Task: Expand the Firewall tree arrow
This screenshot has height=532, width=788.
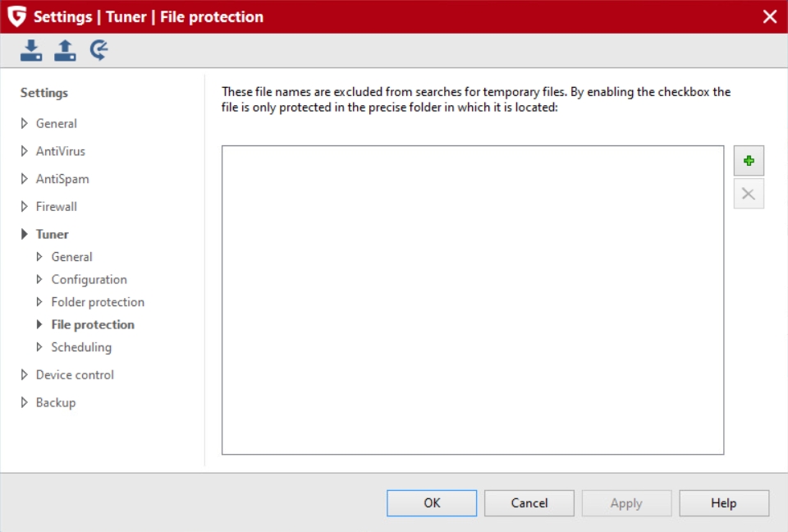Action: [x=24, y=206]
